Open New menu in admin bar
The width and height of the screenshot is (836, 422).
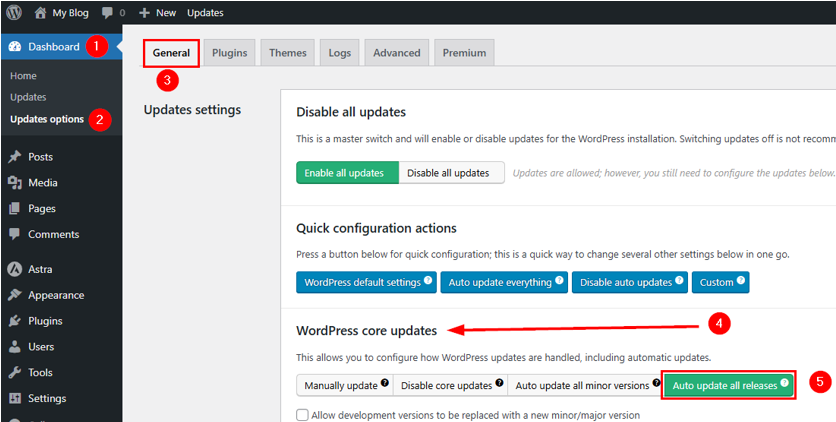tap(157, 13)
